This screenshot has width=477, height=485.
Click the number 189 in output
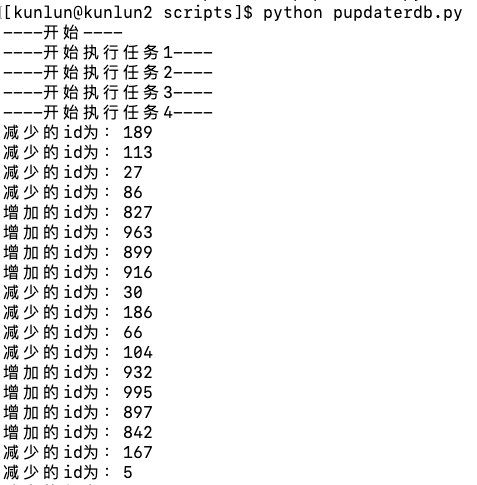(138, 132)
